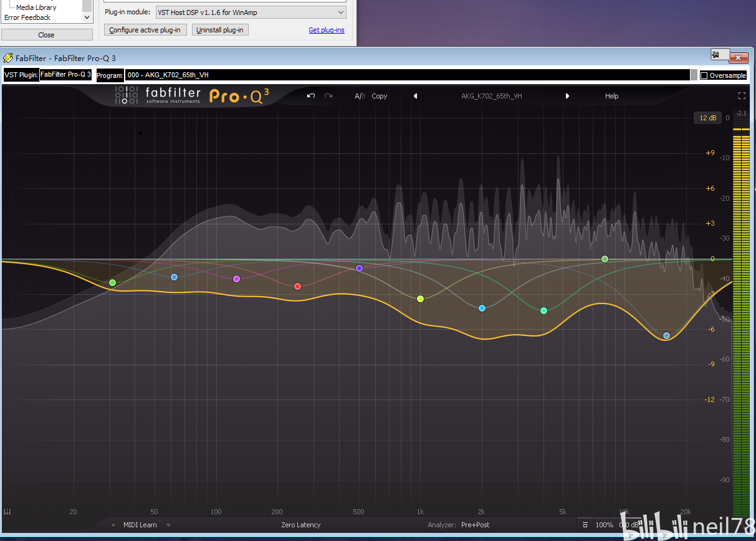The height and width of the screenshot is (541, 756).
Task: Click the fabfilter Pro-Q 3 logo
Action: [x=192, y=96]
